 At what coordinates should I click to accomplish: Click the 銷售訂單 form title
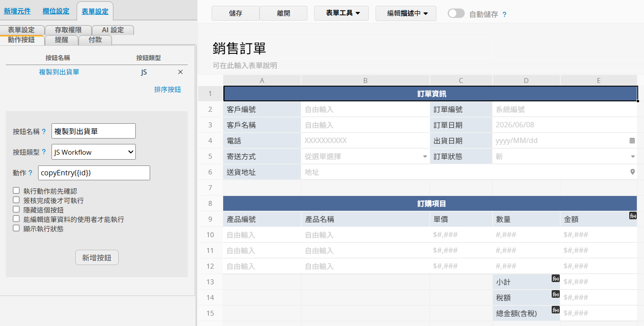[x=239, y=48]
